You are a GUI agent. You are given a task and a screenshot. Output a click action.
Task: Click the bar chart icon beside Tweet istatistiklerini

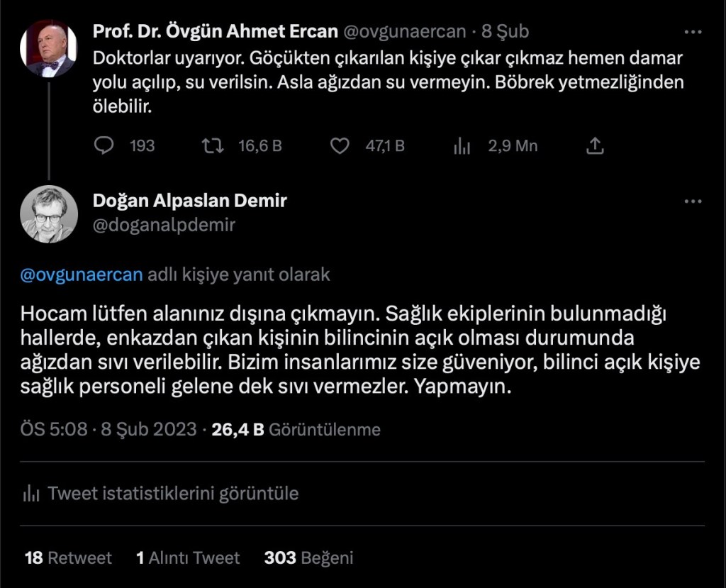click(x=30, y=493)
